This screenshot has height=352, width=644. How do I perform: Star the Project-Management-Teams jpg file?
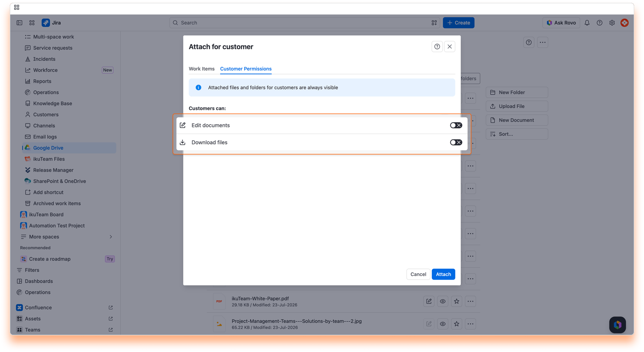pos(457,324)
